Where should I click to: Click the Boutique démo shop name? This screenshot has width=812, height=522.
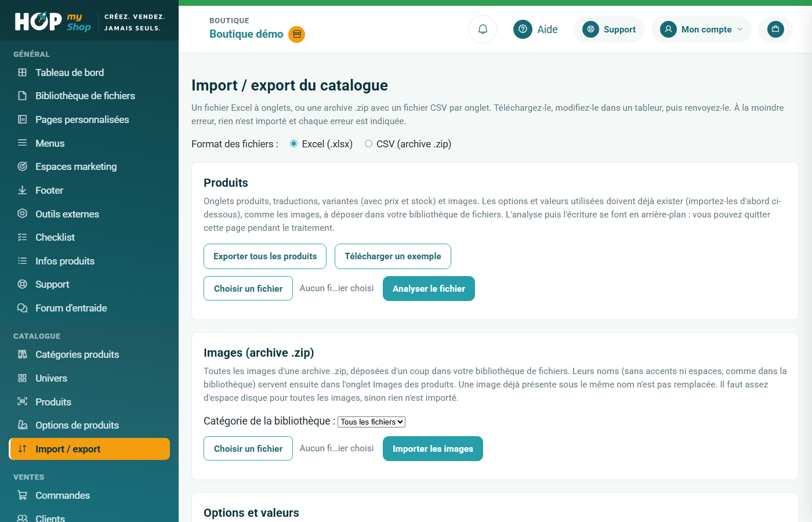246,34
